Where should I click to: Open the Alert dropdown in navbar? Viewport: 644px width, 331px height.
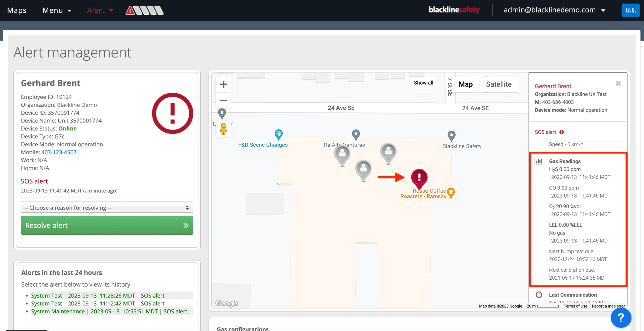click(100, 10)
